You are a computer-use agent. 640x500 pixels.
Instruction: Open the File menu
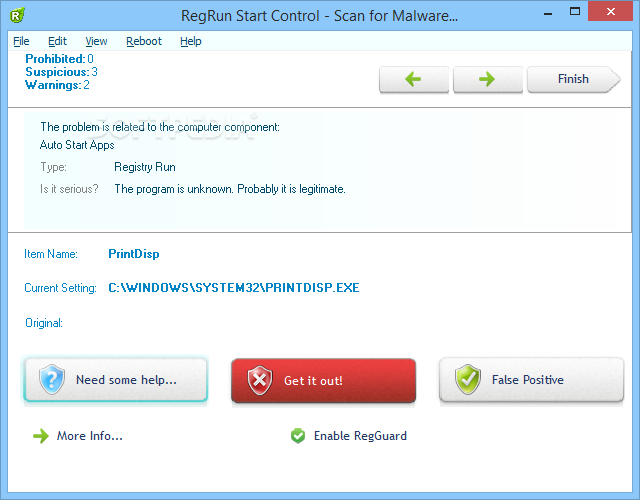point(21,41)
